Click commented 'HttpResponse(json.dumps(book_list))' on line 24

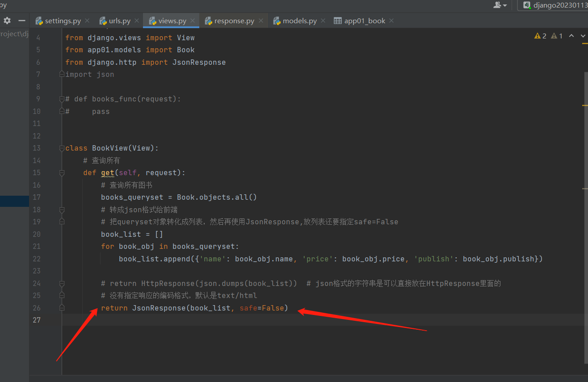tap(219, 283)
